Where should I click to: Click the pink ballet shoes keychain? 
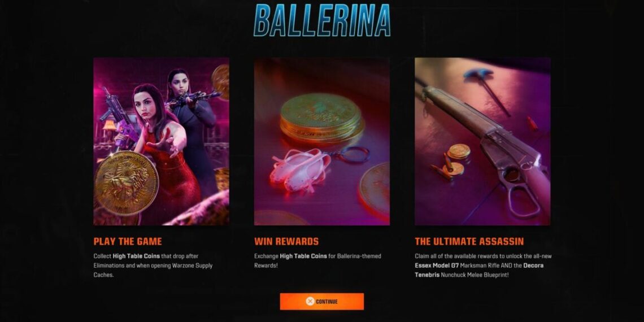[x=300, y=169]
